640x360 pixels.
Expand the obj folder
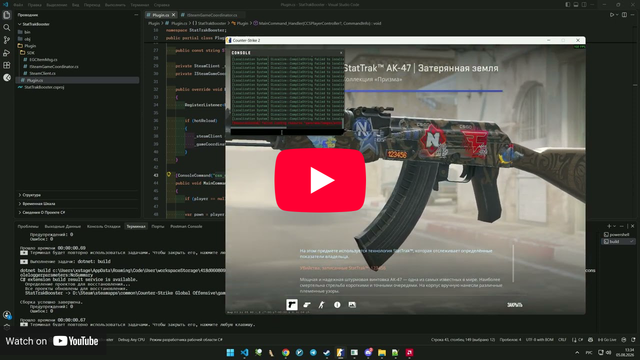(x=27, y=39)
